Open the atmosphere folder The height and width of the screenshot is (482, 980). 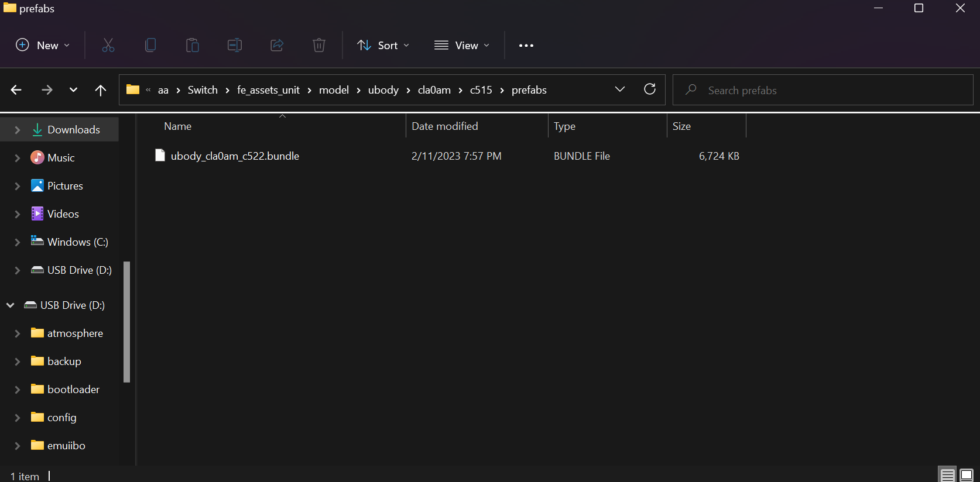pos(75,333)
